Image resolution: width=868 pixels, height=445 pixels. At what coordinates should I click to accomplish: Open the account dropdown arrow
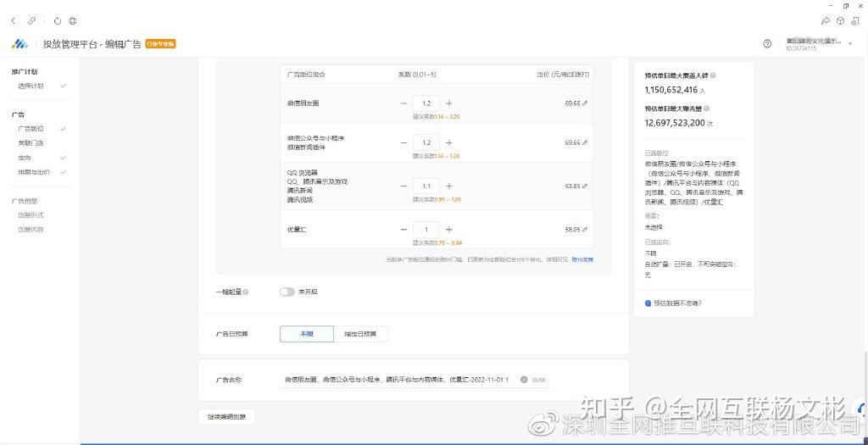click(x=850, y=43)
